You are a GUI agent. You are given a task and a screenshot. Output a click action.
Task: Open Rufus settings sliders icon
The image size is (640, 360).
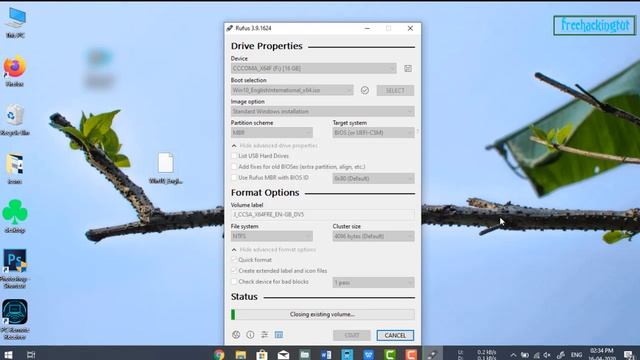pos(264,335)
